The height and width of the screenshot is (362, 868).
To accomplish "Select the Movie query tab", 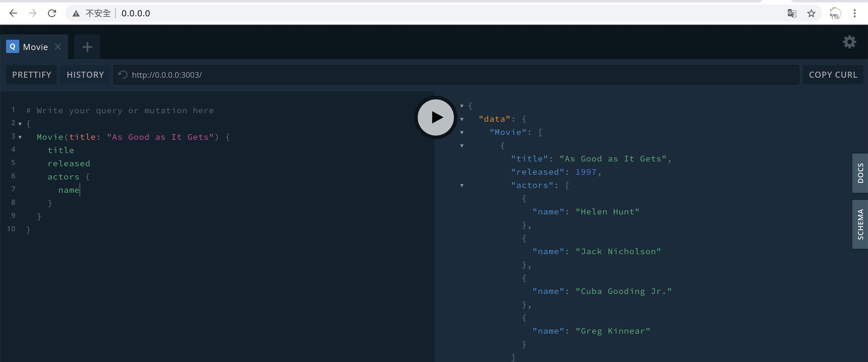I will click(x=34, y=47).
